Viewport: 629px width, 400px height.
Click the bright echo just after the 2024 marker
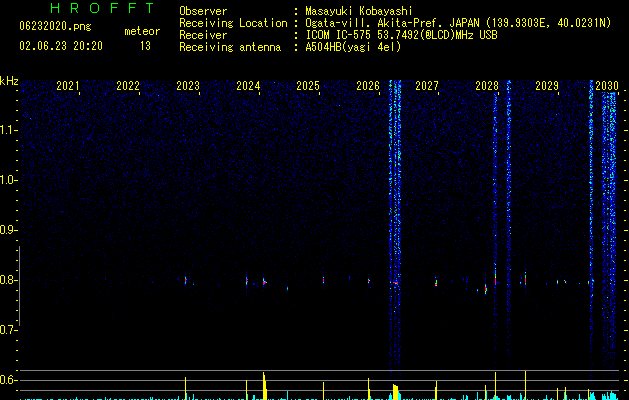tap(264, 282)
